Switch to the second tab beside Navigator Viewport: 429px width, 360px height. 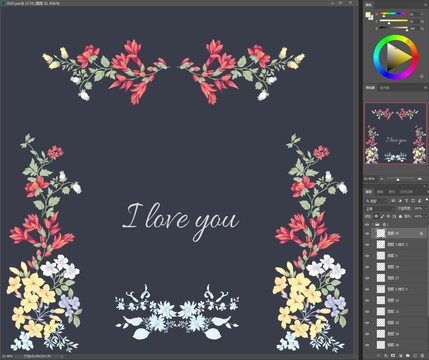[384, 88]
